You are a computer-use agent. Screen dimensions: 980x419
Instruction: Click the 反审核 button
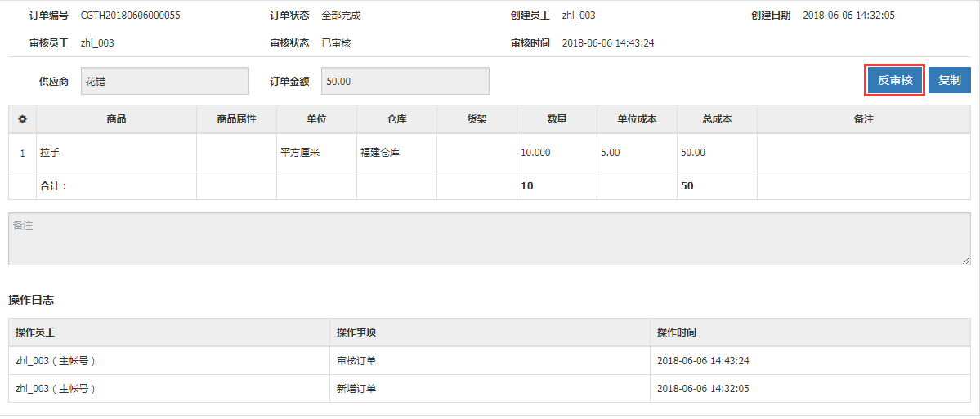(895, 80)
